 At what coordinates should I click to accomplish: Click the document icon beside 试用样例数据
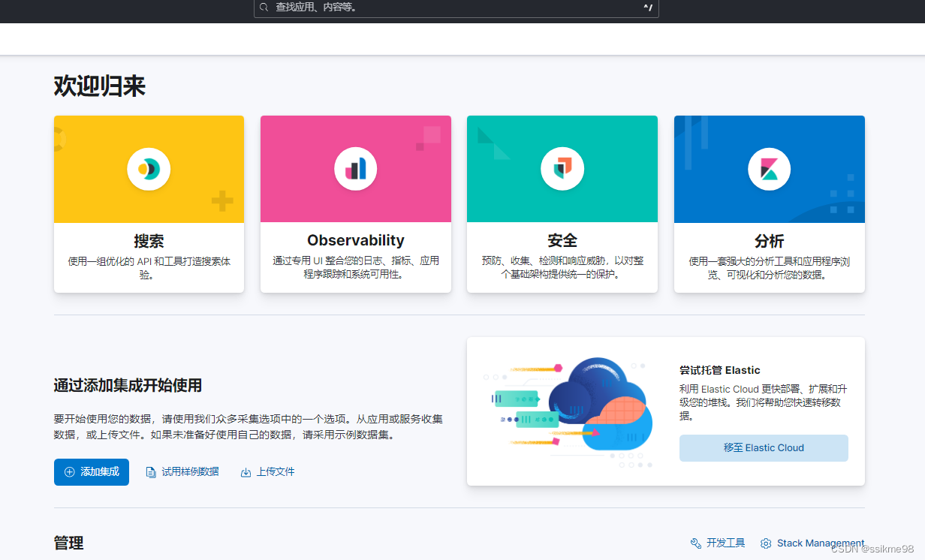[151, 472]
